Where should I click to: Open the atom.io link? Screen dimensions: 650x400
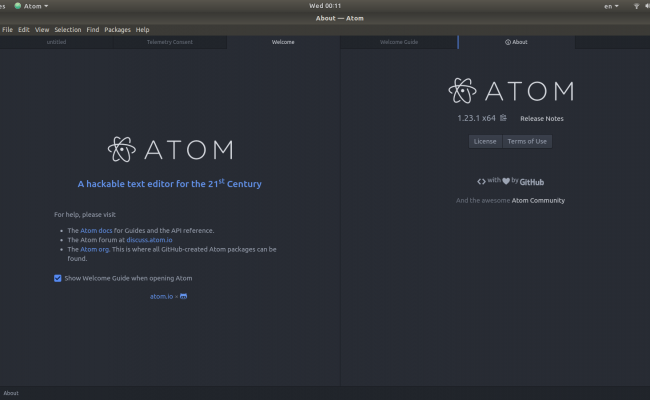[161, 296]
